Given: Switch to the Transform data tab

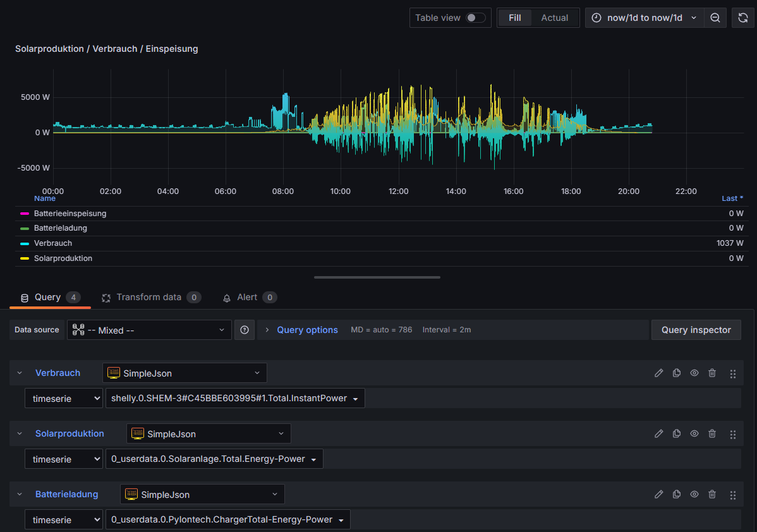Looking at the screenshot, I should pyautogui.click(x=148, y=297).
